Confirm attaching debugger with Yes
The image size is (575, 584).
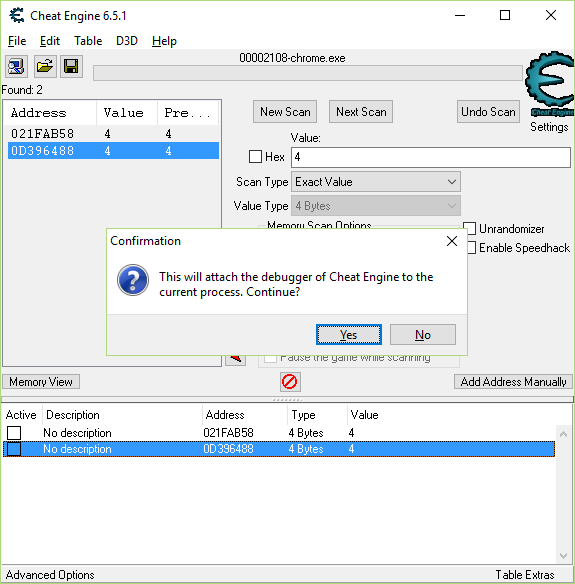pyautogui.click(x=349, y=334)
